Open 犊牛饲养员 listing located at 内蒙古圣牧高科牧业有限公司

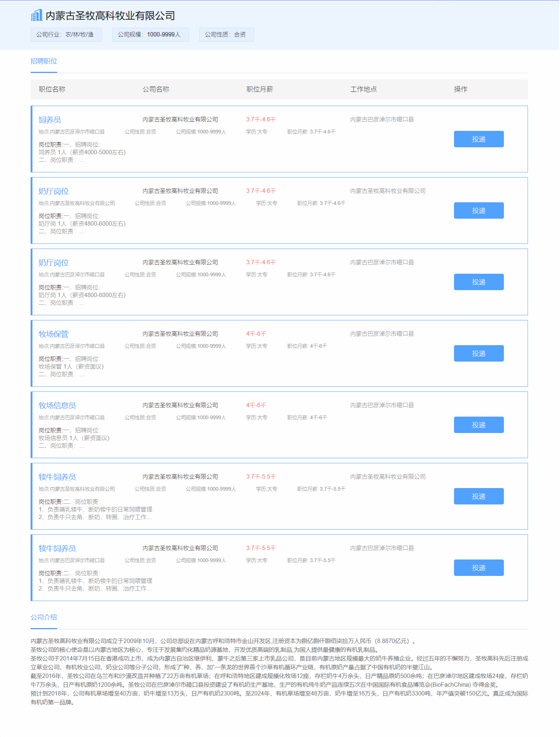coord(57,477)
